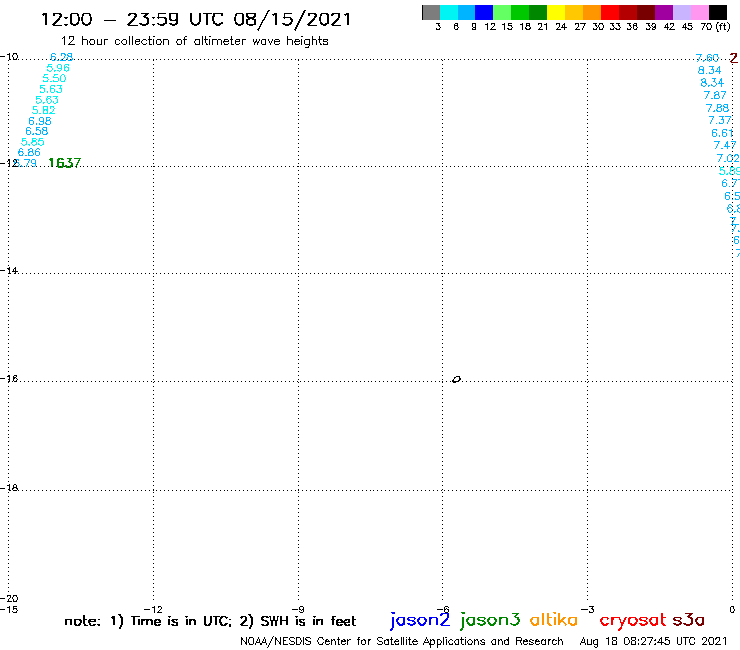Click the wave height value 7.87
The height and width of the screenshot is (650, 740).
coord(715,95)
